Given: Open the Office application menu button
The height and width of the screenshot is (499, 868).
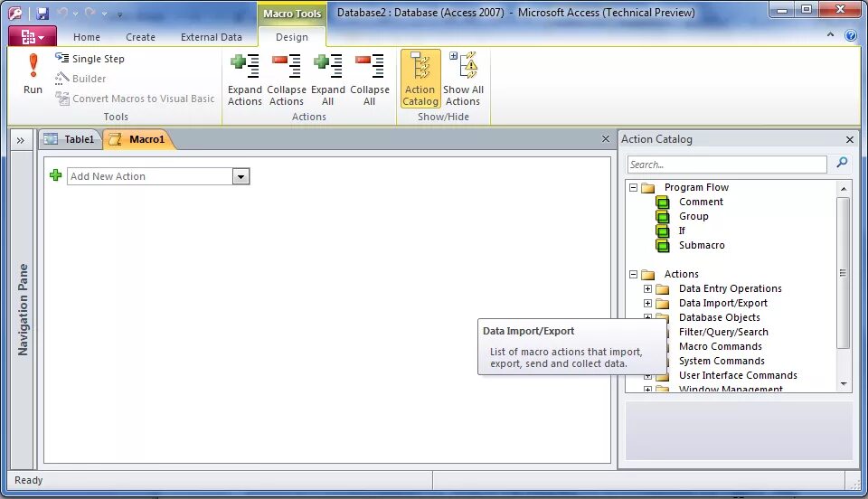Looking at the screenshot, I should coord(33,36).
